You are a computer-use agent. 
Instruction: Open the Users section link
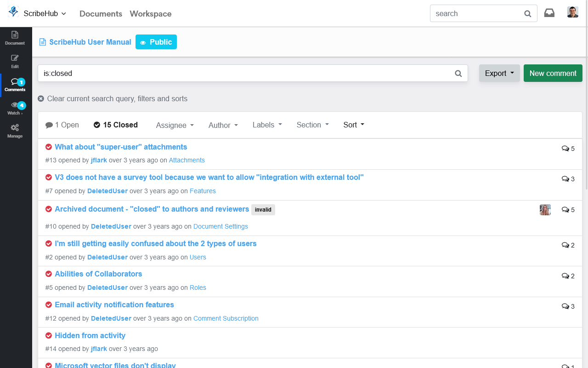[x=198, y=257]
